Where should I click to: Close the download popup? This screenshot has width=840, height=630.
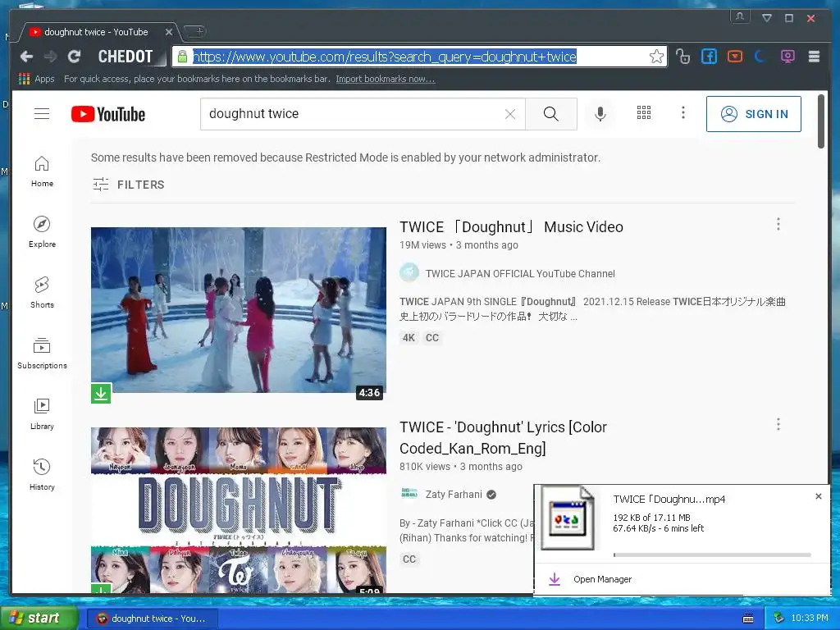(x=819, y=496)
